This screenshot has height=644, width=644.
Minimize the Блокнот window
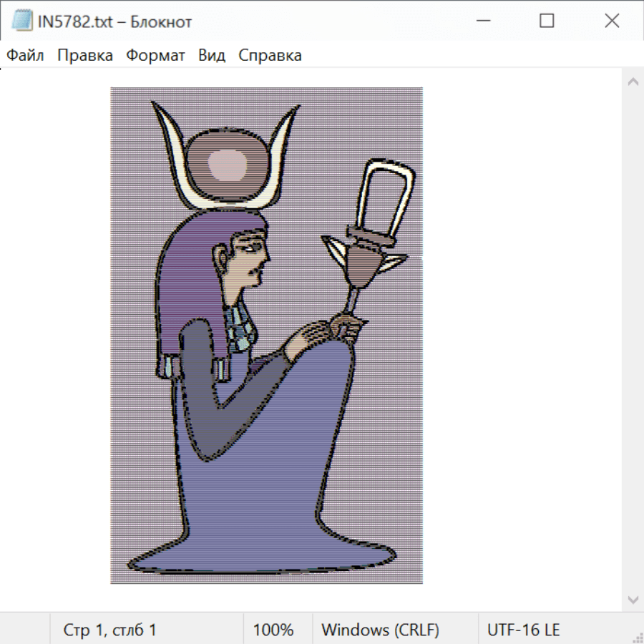point(483,21)
